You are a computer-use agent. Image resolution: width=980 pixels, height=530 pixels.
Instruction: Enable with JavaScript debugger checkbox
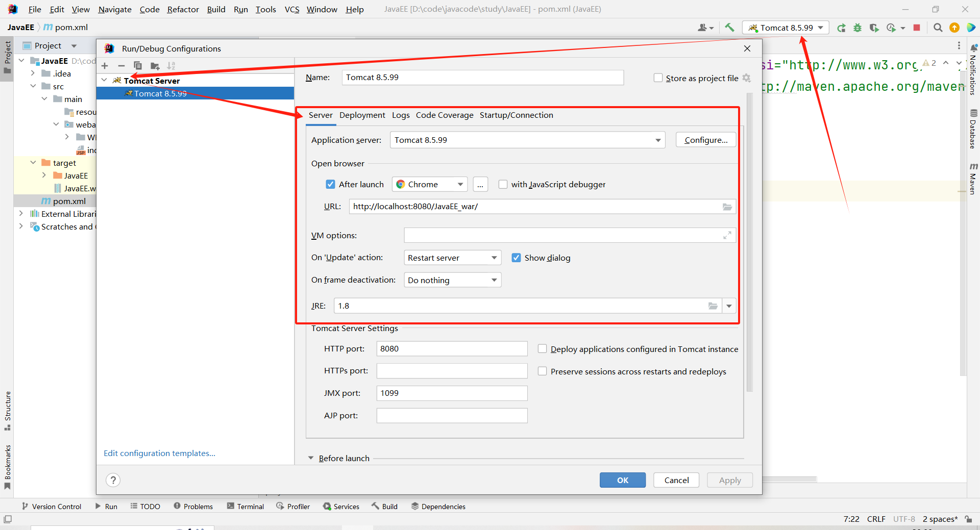point(503,185)
